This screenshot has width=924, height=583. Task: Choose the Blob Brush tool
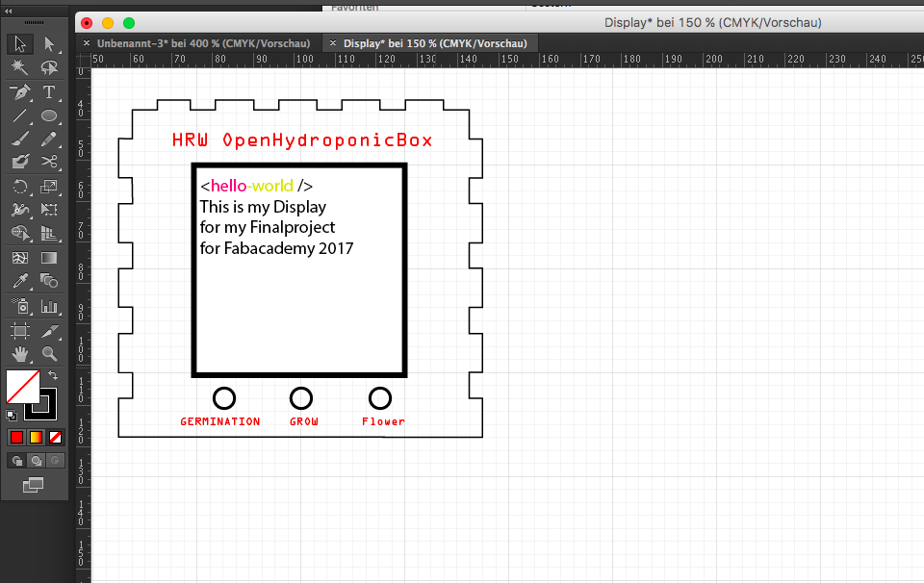[x=19, y=162]
